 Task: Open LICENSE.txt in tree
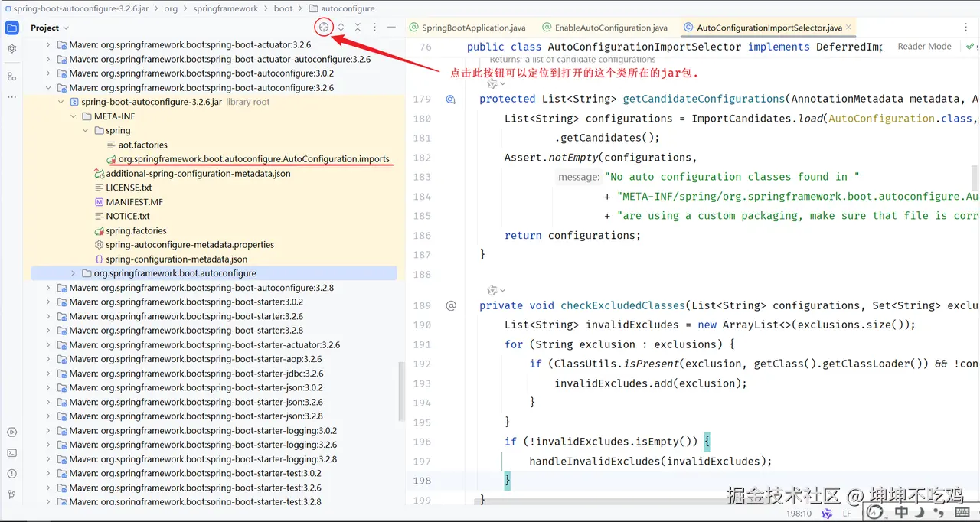click(129, 188)
